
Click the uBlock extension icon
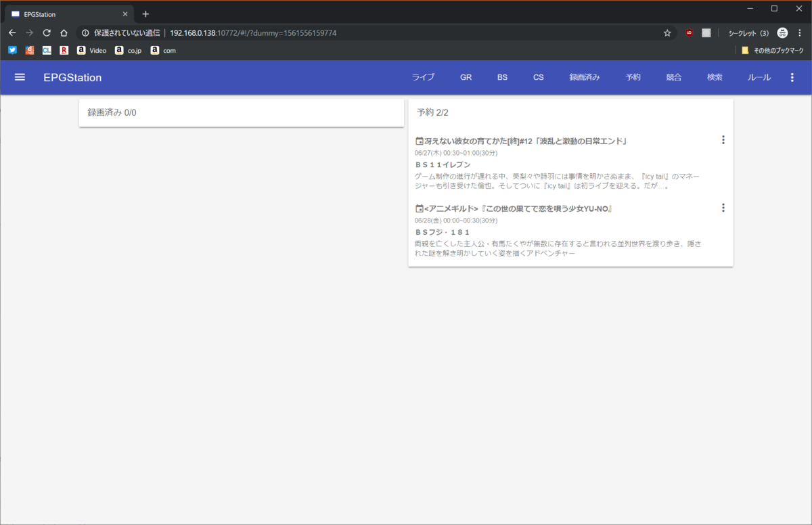click(x=689, y=32)
